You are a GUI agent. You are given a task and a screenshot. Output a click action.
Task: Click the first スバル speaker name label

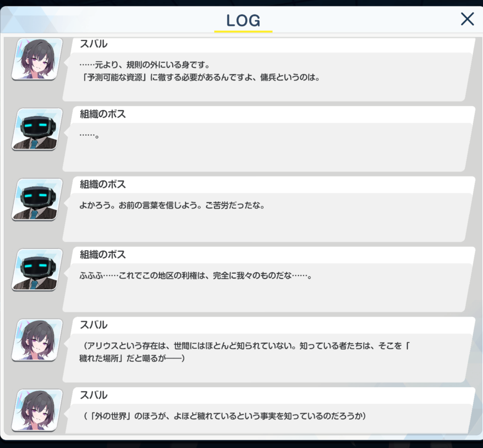[x=93, y=44]
